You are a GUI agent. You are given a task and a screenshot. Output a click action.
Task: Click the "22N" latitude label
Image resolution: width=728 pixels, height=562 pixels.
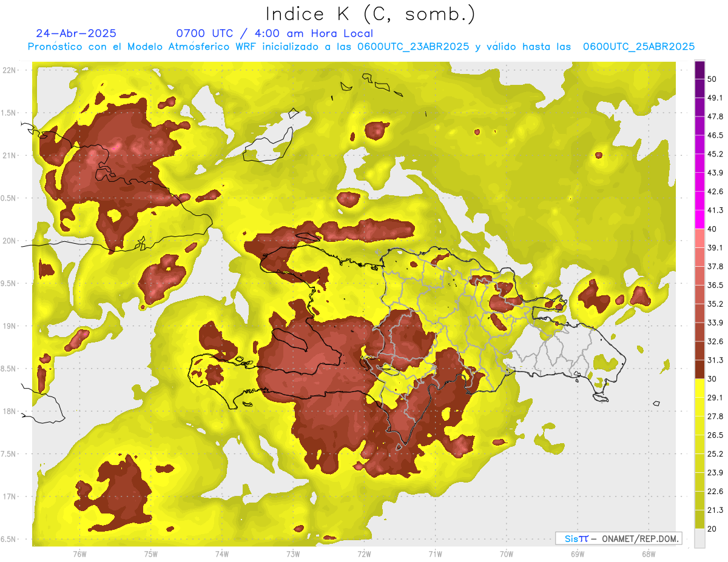coord(10,70)
